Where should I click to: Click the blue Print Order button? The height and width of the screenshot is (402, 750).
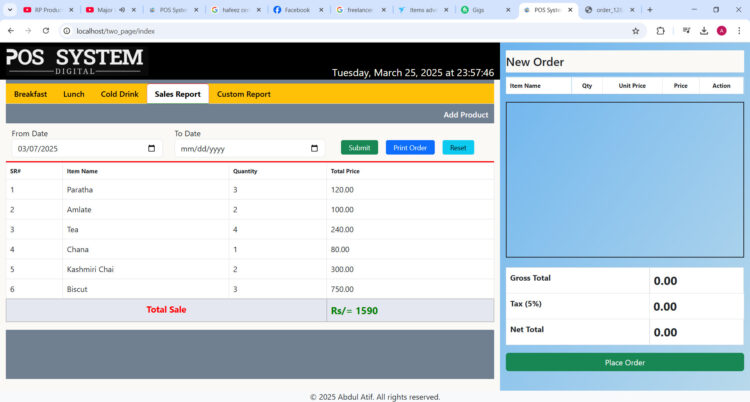410,148
